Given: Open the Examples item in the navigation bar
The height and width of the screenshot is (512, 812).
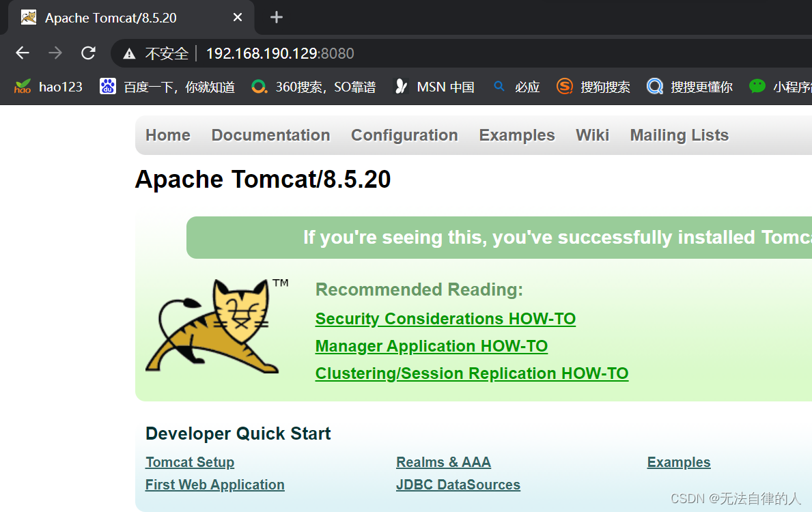Looking at the screenshot, I should [x=517, y=135].
